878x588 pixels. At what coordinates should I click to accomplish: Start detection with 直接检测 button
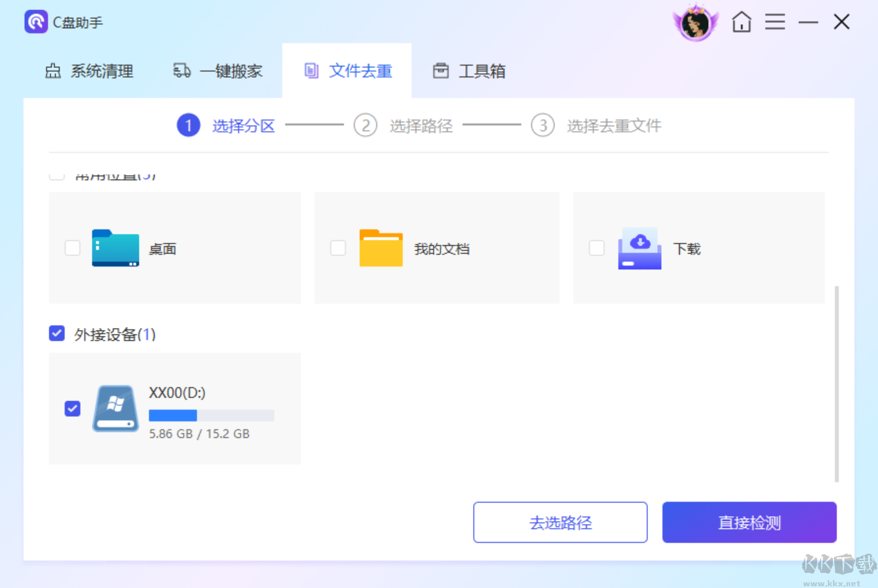[x=749, y=522]
